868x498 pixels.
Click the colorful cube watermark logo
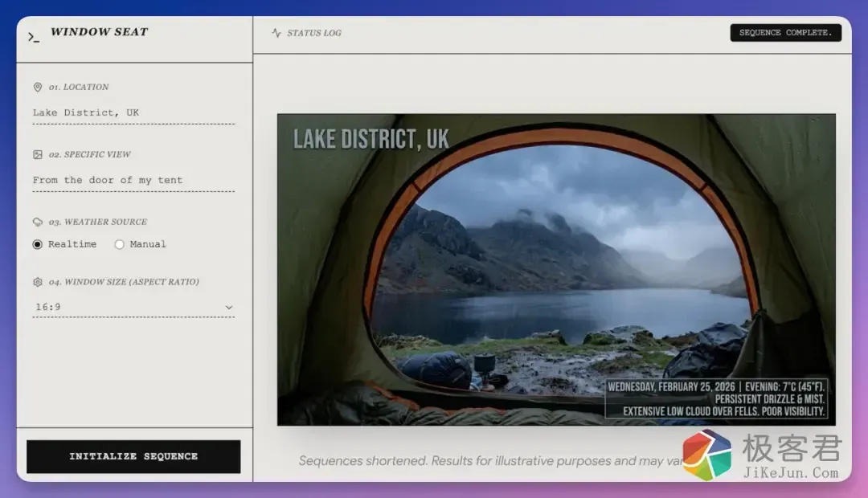point(707,454)
